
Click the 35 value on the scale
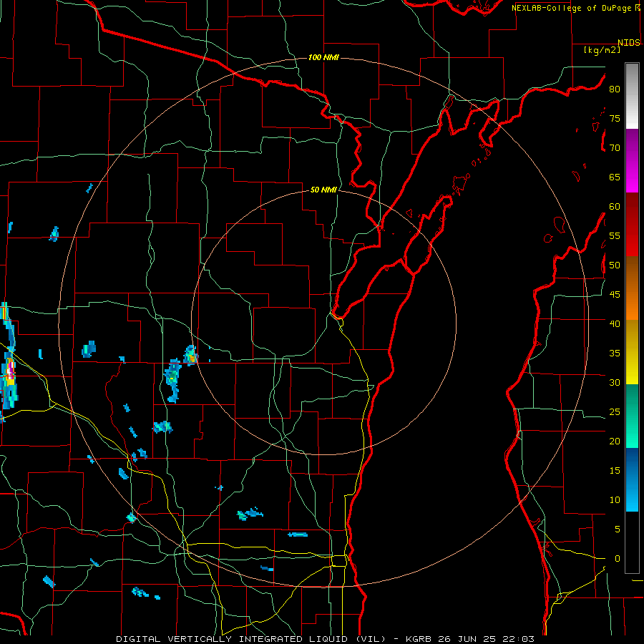[615, 353]
